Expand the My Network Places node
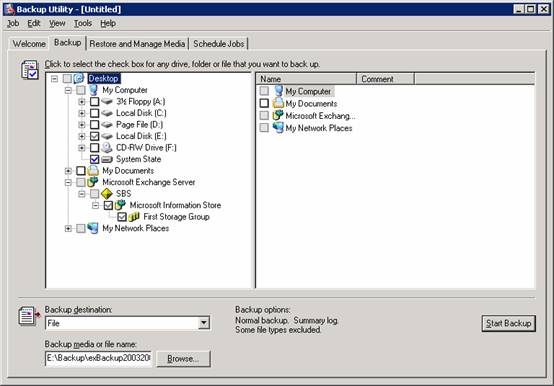 [x=68, y=228]
